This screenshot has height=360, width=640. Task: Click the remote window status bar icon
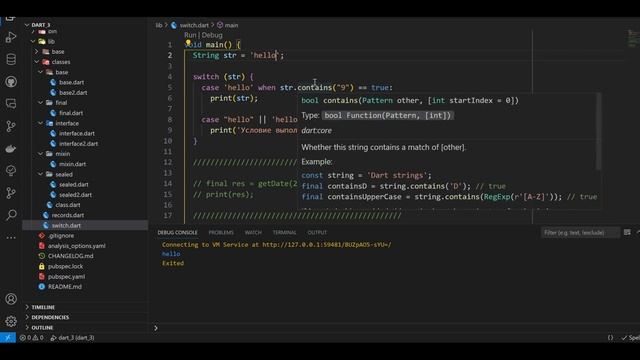(8, 338)
